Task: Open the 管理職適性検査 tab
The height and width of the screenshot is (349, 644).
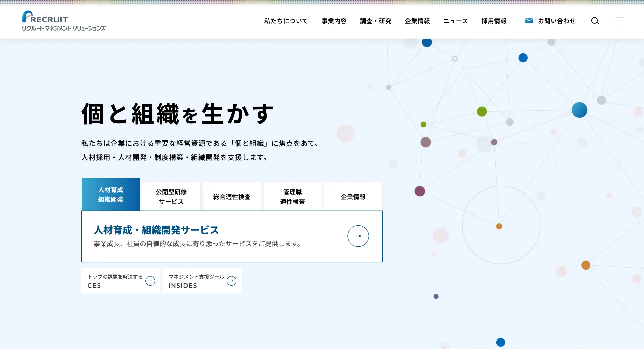Action: pyautogui.click(x=293, y=197)
